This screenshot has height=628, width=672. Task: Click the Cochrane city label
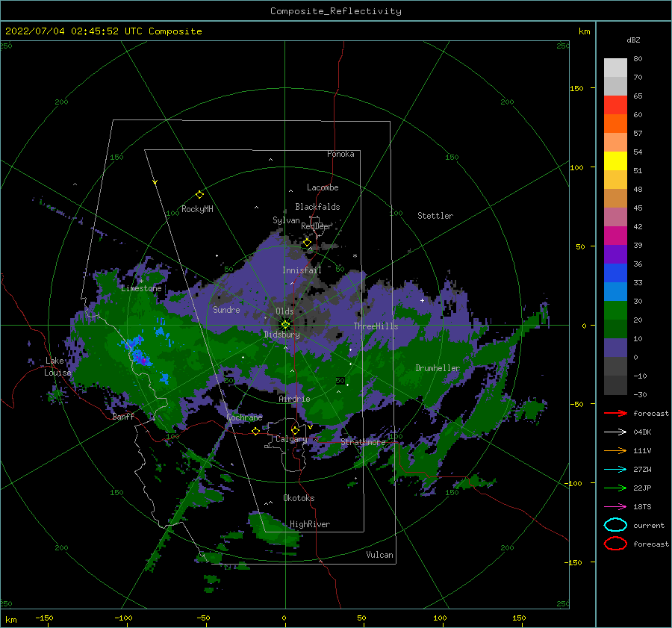click(244, 417)
